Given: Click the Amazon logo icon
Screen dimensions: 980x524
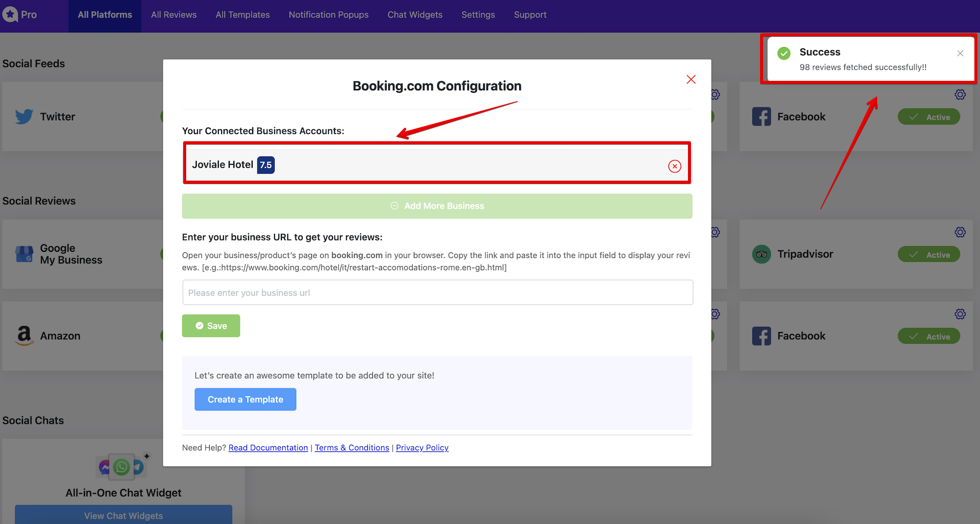Looking at the screenshot, I should tap(24, 336).
